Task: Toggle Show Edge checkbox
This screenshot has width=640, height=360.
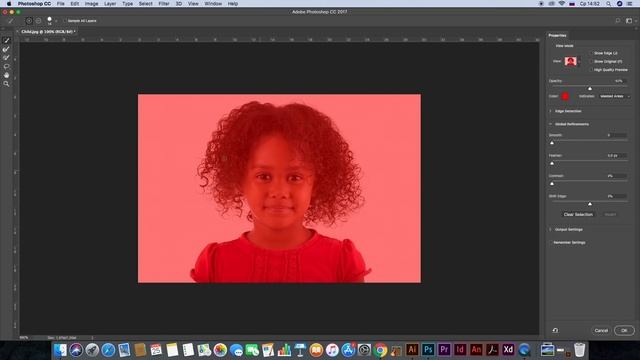Action: point(591,53)
